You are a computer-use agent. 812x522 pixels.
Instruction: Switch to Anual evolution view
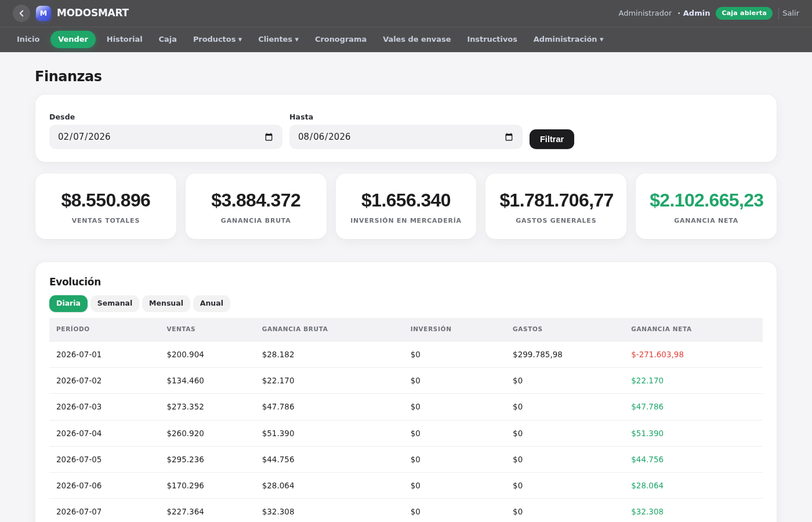[212, 303]
